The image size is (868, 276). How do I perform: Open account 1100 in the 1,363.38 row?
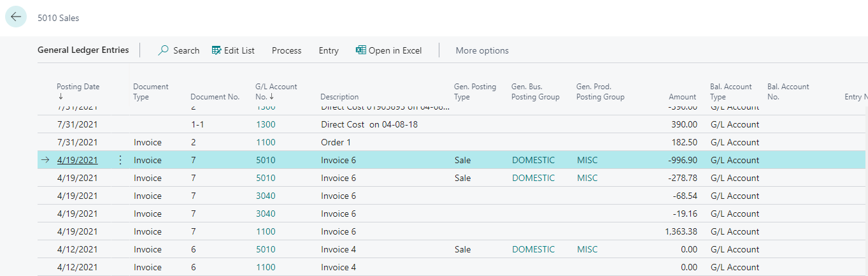tap(266, 231)
